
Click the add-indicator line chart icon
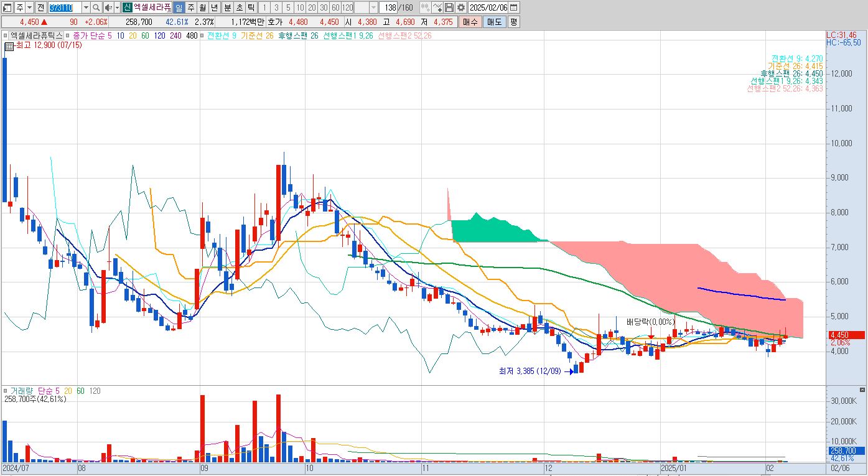click(437, 7)
